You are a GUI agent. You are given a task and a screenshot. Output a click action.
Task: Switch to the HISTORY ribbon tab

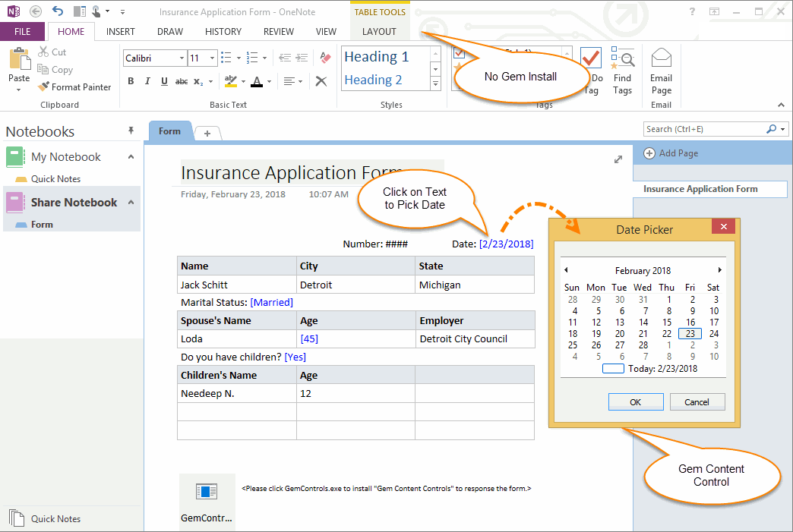click(223, 31)
